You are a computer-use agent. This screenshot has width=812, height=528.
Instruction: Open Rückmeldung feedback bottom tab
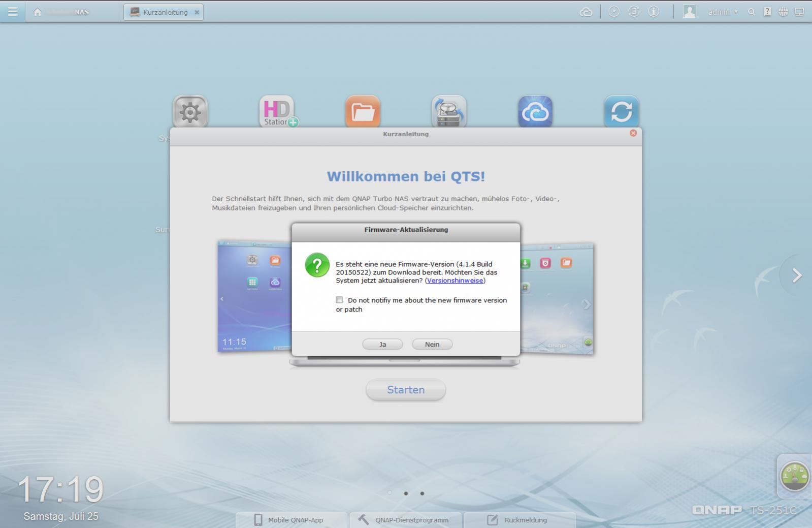pos(520,520)
